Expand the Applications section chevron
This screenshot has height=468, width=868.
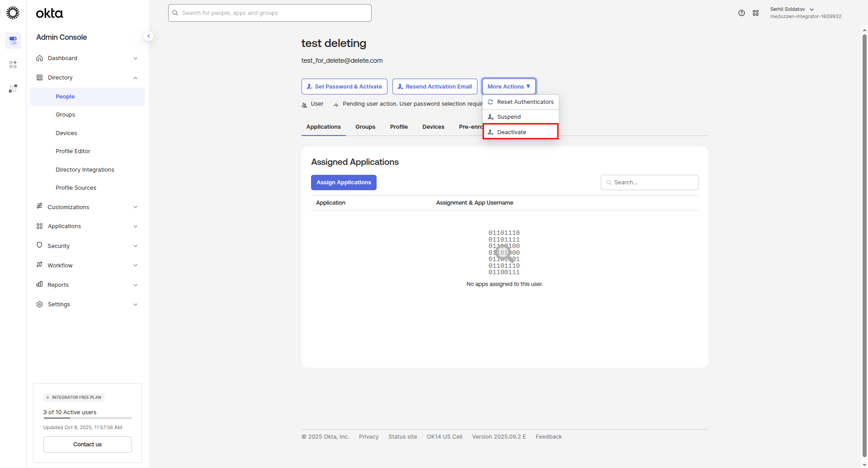pos(135,226)
